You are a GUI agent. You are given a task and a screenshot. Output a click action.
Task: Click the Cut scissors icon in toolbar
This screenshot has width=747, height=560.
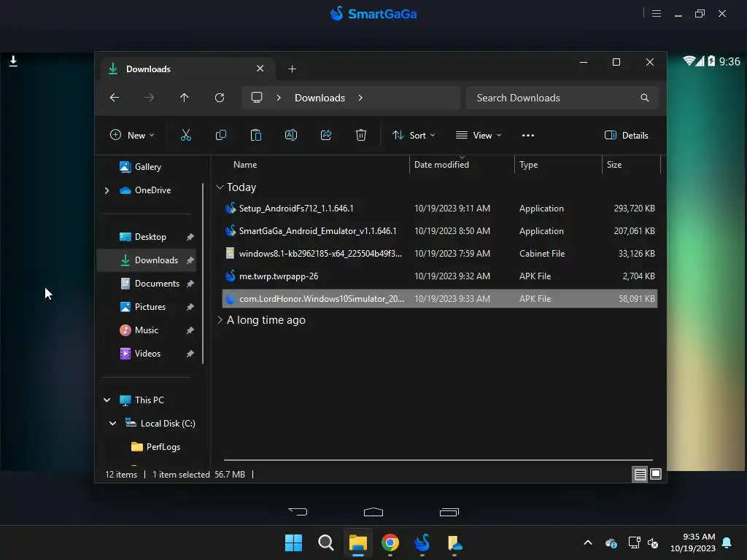[186, 135]
